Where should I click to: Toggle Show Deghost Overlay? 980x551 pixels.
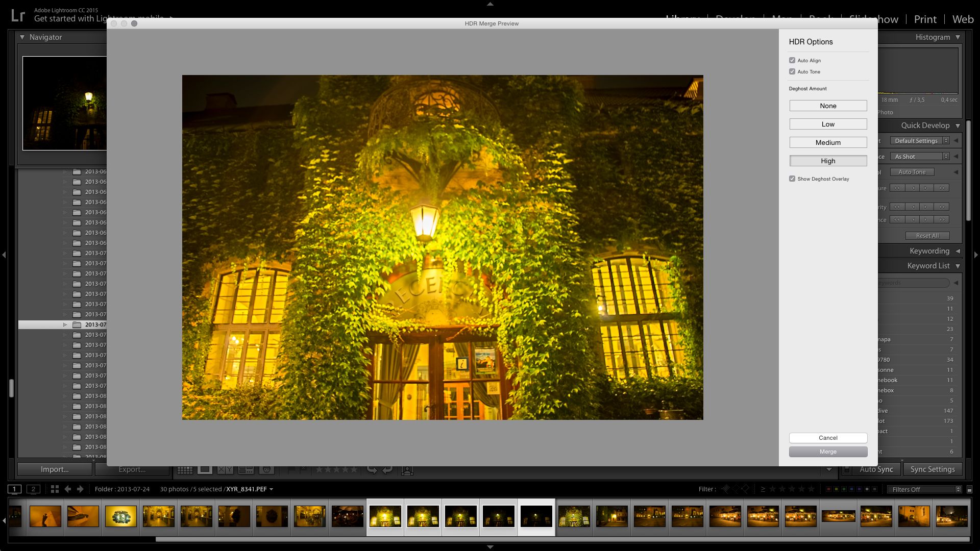click(792, 179)
